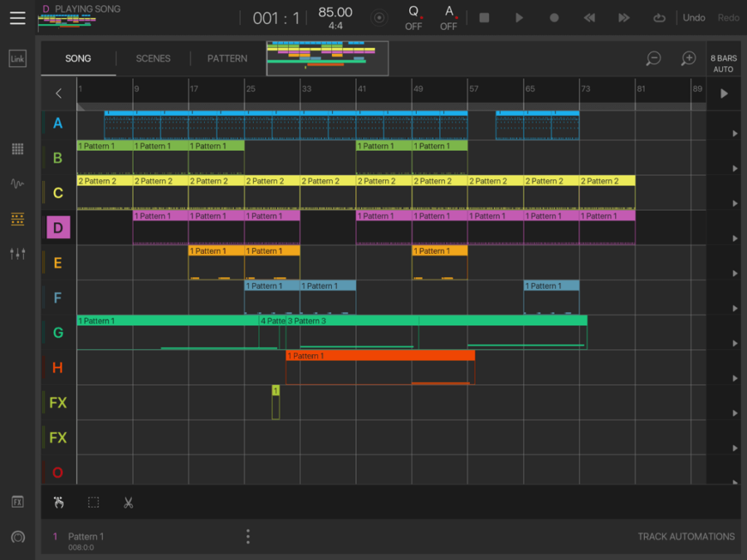Click the tempo value 85.00

(x=334, y=12)
